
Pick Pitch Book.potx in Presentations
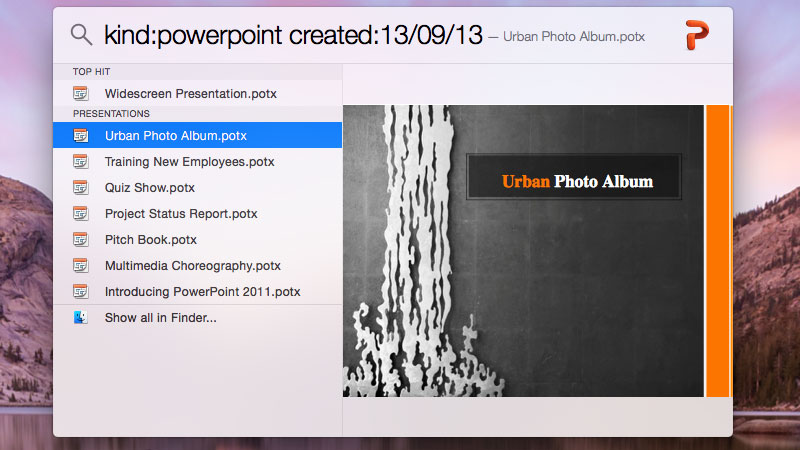click(150, 240)
